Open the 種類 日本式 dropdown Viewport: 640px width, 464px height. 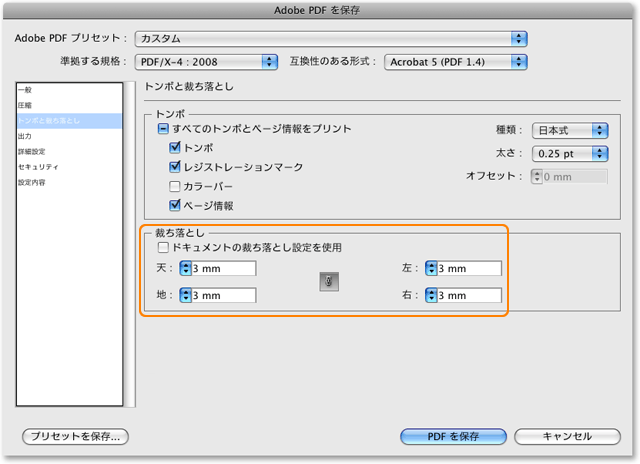click(570, 130)
